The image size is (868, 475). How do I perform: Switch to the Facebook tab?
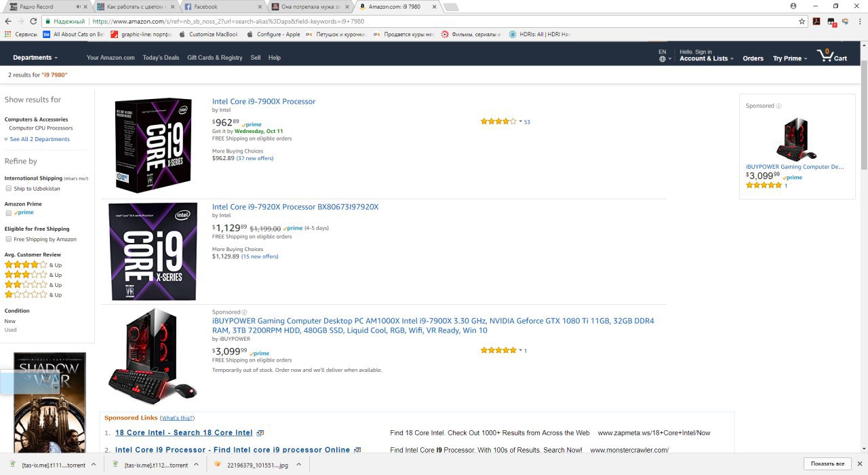click(x=224, y=6)
